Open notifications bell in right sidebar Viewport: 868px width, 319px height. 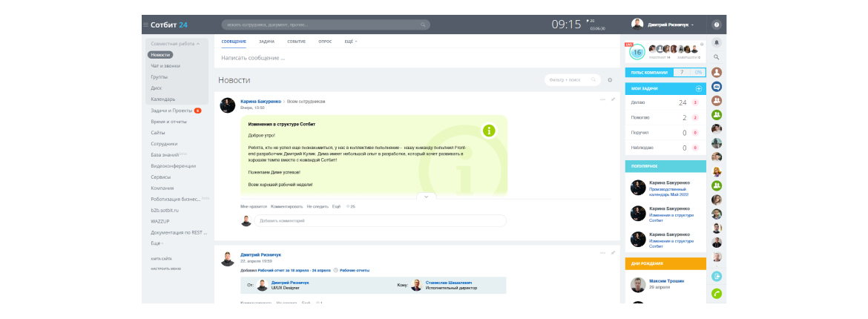pyautogui.click(x=717, y=42)
